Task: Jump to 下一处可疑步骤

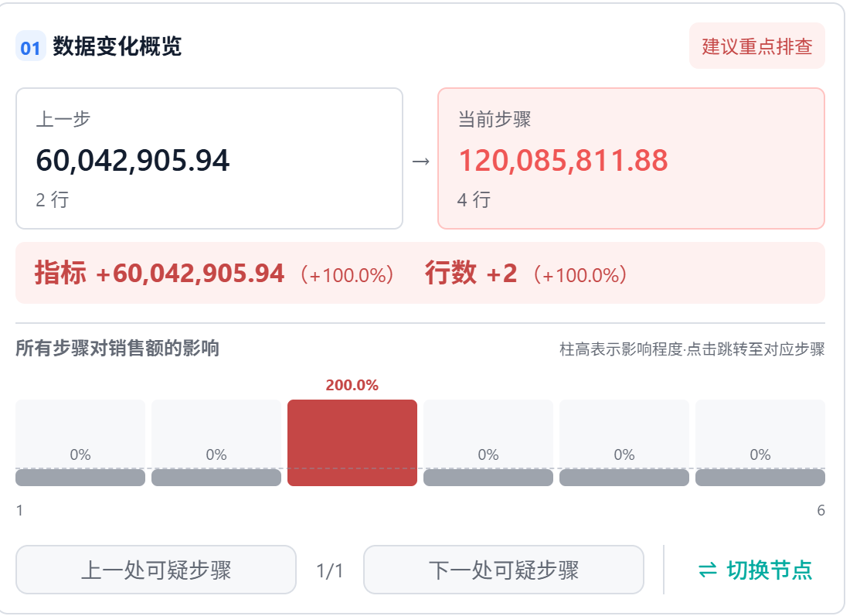Action: [x=504, y=570]
